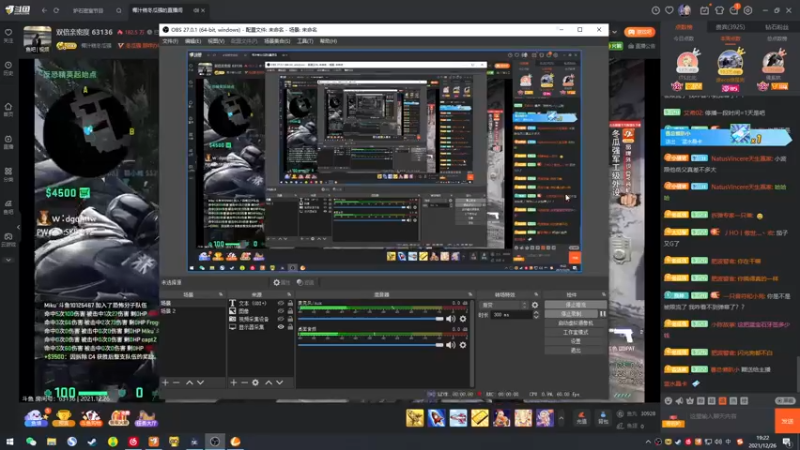Open the heart follow icon in Douyu top bar

pyautogui.click(x=669, y=10)
